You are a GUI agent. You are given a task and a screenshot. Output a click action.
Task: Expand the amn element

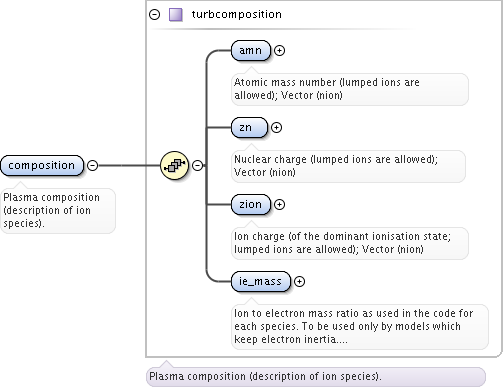pyautogui.click(x=279, y=51)
